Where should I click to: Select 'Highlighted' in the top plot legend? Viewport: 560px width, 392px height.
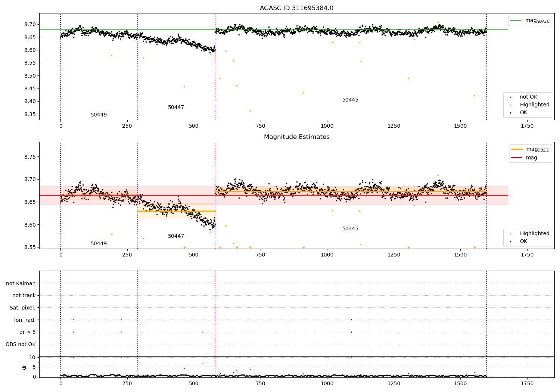pyautogui.click(x=535, y=105)
